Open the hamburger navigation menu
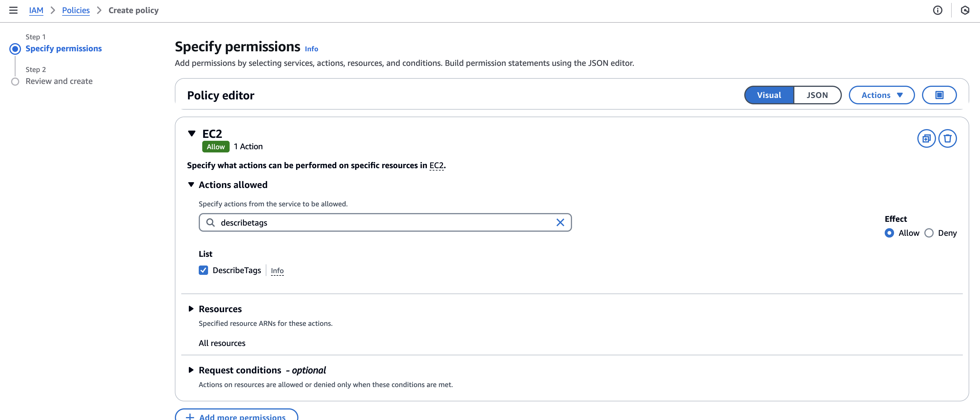 pos(13,10)
